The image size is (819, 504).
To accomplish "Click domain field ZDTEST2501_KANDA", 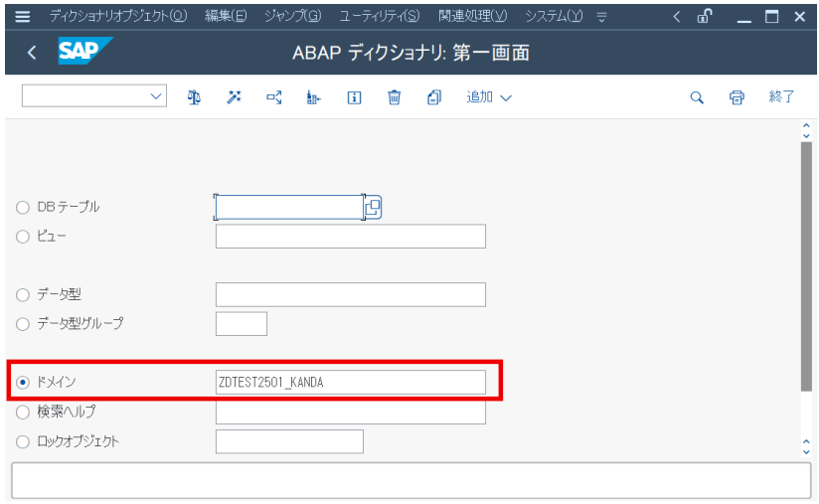I will 351,383.
